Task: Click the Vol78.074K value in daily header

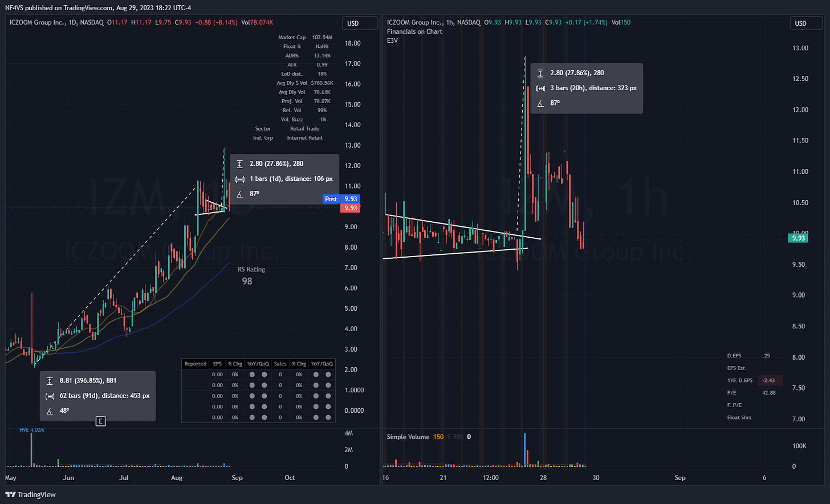Action: [257, 22]
